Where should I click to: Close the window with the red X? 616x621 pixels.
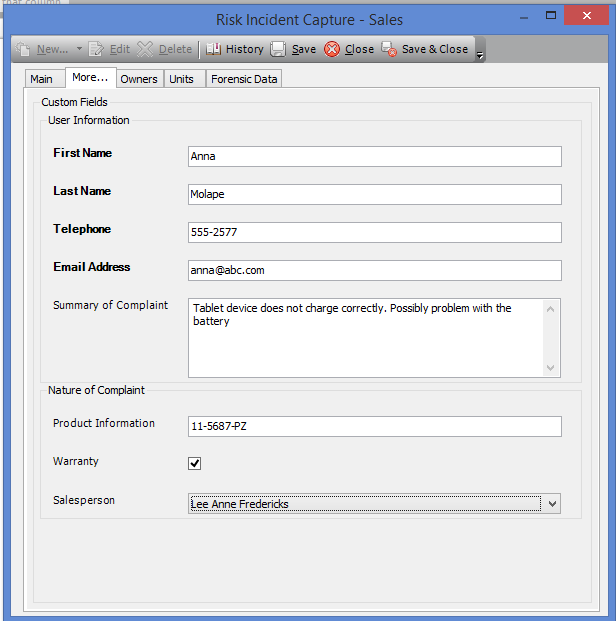(587, 15)
